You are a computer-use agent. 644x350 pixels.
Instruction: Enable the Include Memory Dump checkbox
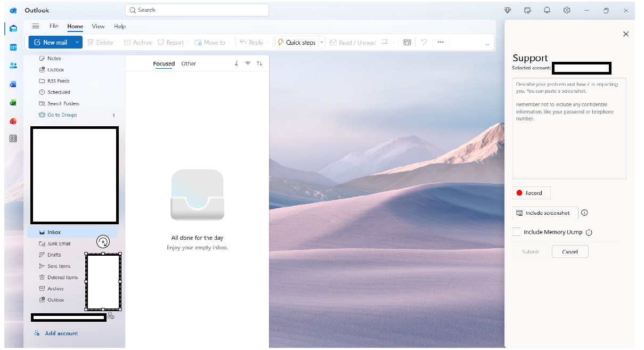(516, 232)
